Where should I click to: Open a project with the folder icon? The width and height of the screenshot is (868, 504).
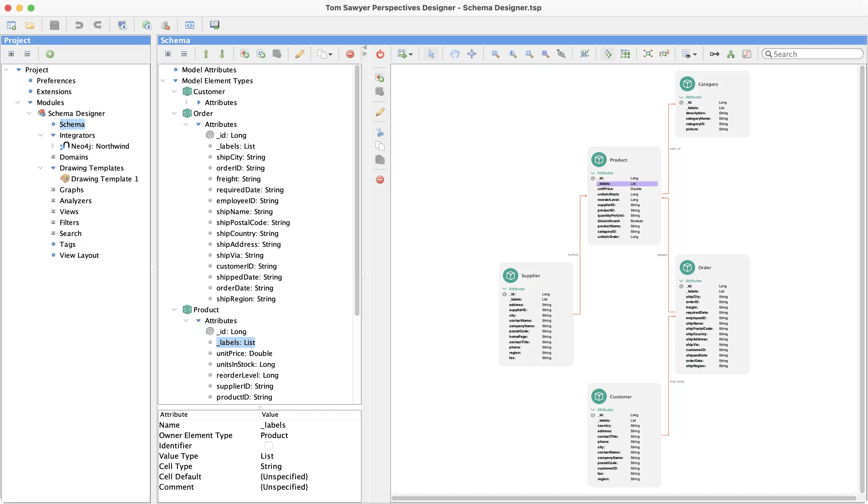click(30, 25)
